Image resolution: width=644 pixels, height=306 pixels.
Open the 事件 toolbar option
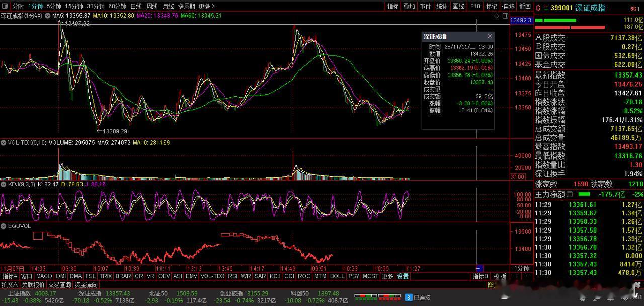425,6
